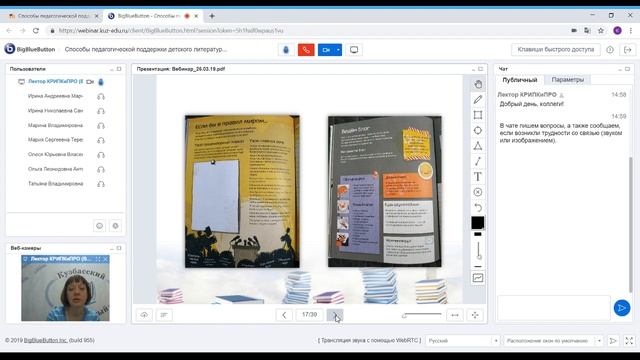Reload the browser page
Image resolution: width=640 pixels, height=360 pixels.
(x=36, y=31)
